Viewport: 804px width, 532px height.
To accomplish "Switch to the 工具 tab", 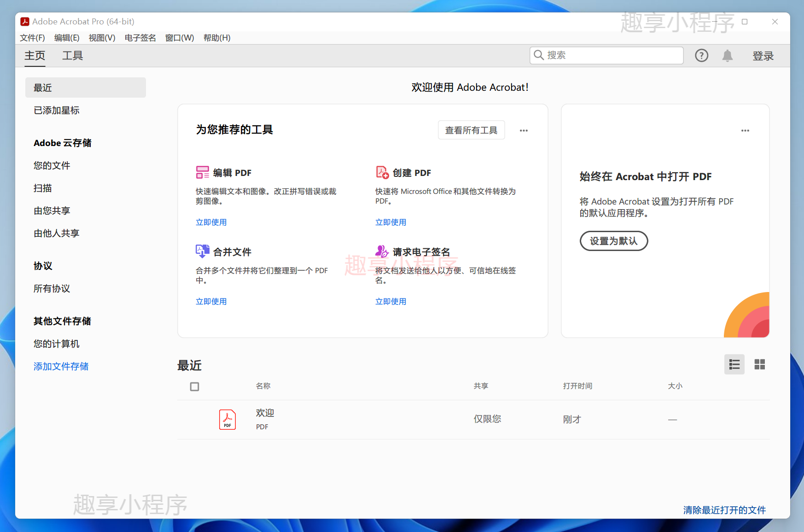I will [x=73, y=56].
